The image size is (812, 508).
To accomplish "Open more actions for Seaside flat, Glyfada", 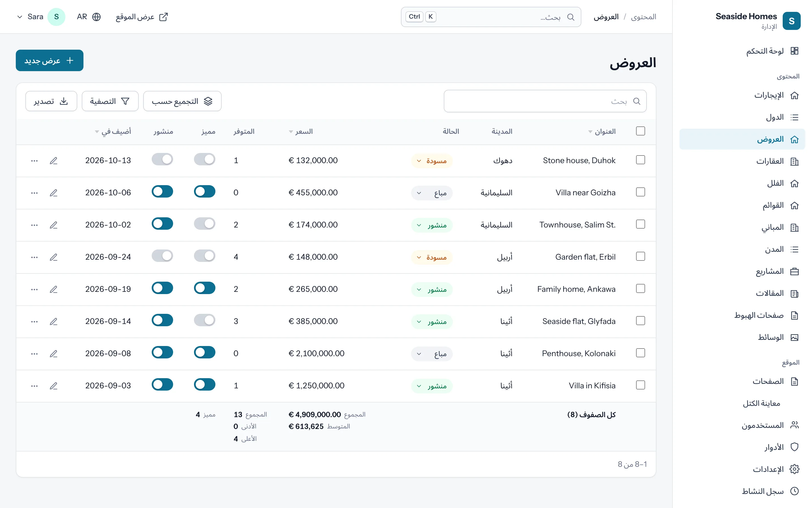I will point(34,321).
